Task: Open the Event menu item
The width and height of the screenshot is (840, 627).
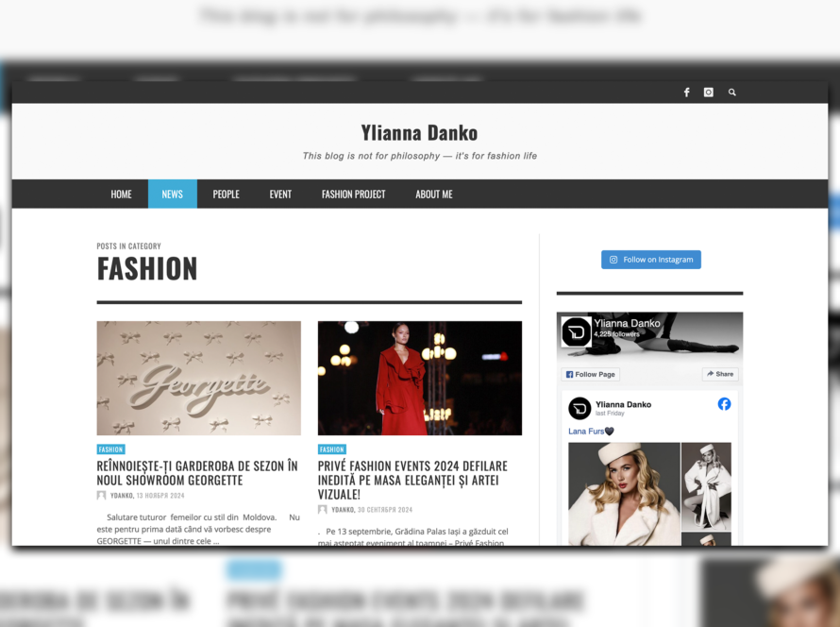Action: [280, 195]
